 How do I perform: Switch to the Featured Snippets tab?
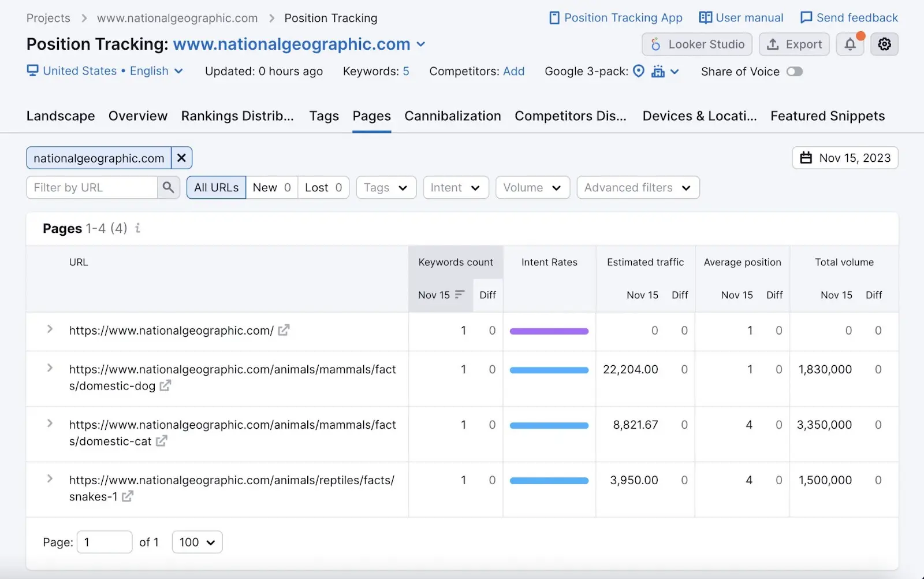point(828,116)
